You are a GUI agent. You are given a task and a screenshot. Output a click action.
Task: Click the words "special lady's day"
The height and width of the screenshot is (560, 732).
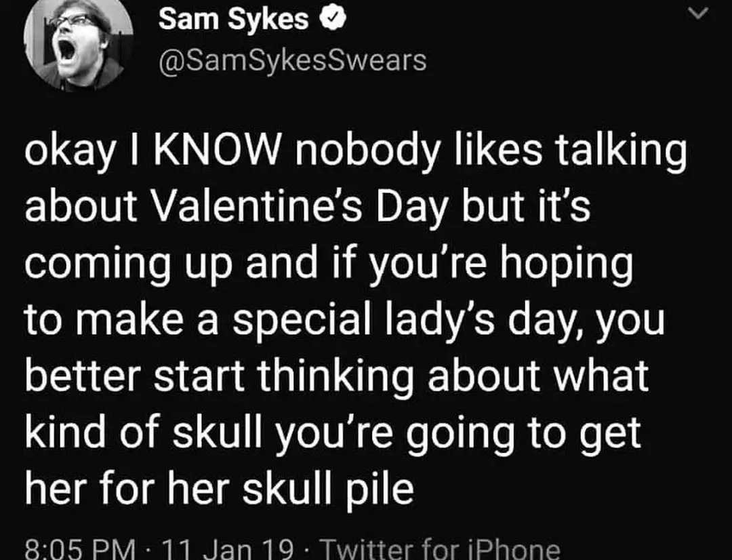(367, 320)
